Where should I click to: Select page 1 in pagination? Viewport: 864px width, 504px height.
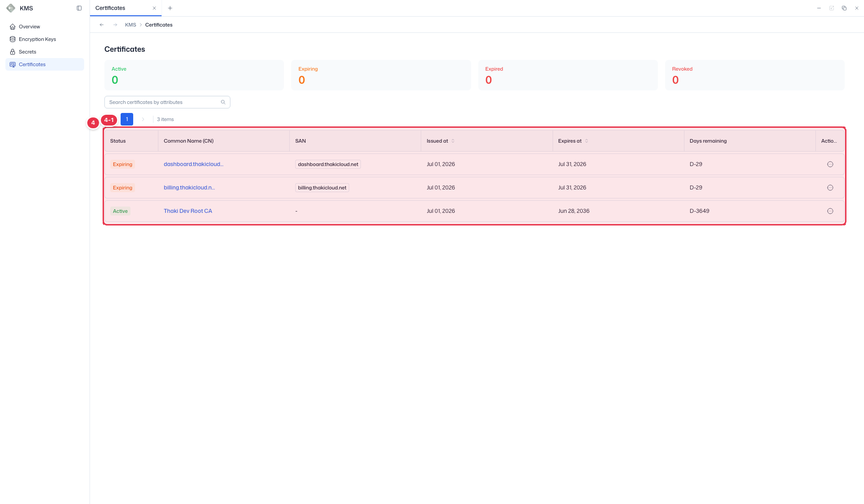127,119
